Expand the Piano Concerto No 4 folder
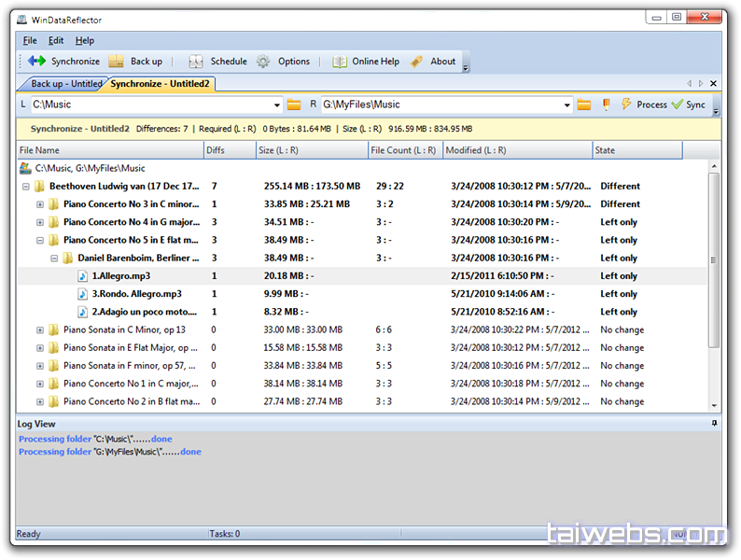Image resolution: width=741 pixels, height=560 pixels. [40, 222]
